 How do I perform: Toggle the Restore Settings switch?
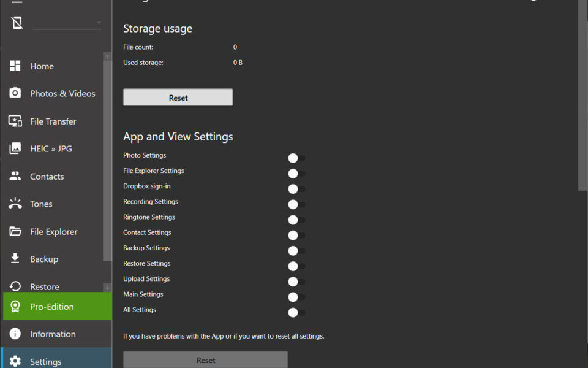296,266
